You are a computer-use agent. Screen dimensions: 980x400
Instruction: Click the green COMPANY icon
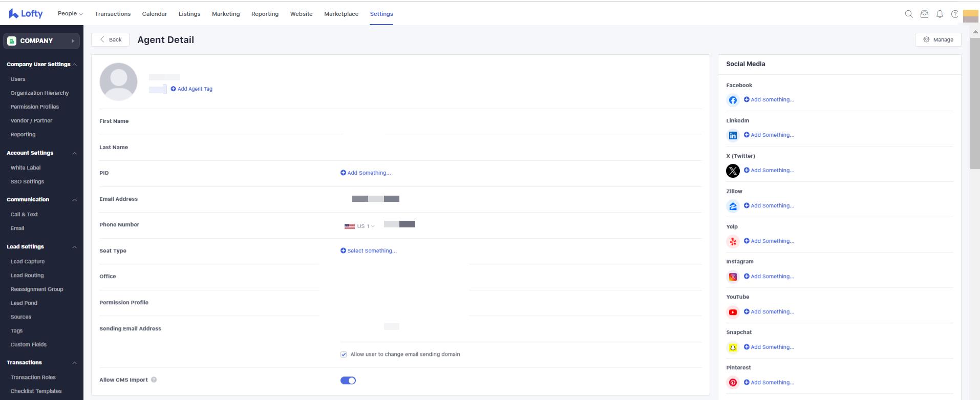pyautogui.click(x=12, y=41)
